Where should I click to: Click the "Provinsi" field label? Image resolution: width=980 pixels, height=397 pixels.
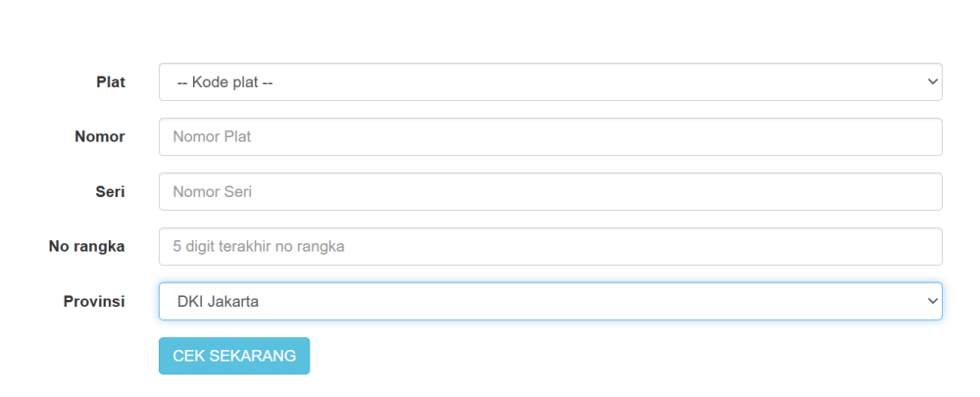pyautogui.click(x=94, y=302)
